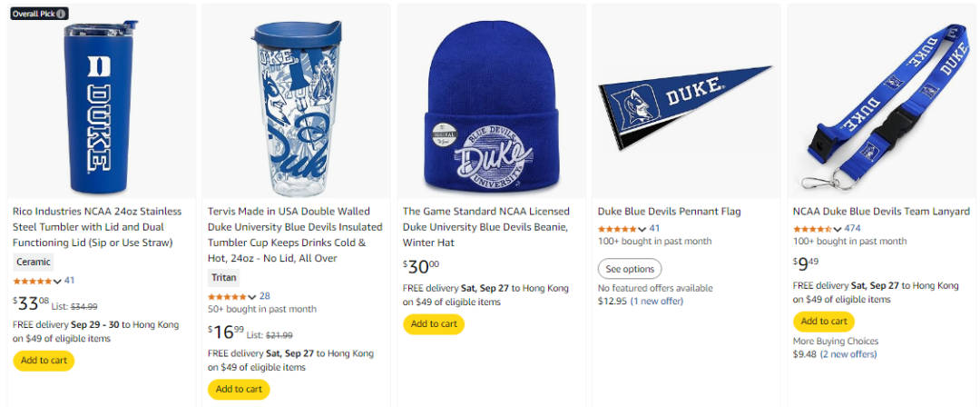The width and height of the screenshot is (980, 407).
Task: Click the Duke Pennant Flag star rating
Action: coord(617,228)
